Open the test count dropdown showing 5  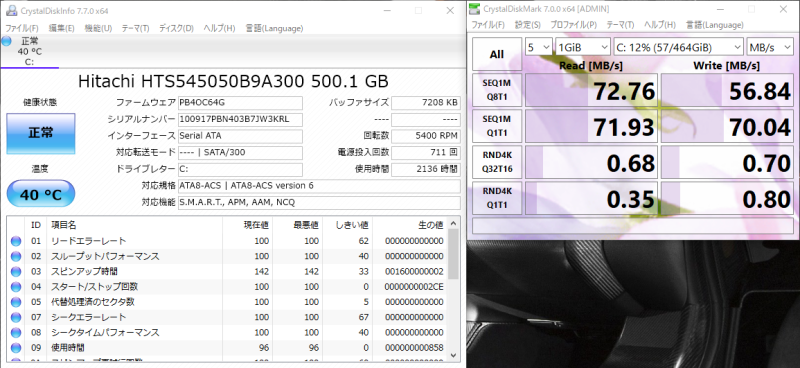(538, 47)
